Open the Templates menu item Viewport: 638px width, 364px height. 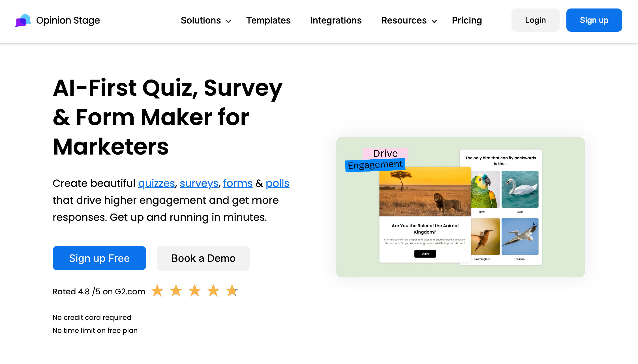pos(268,20)
